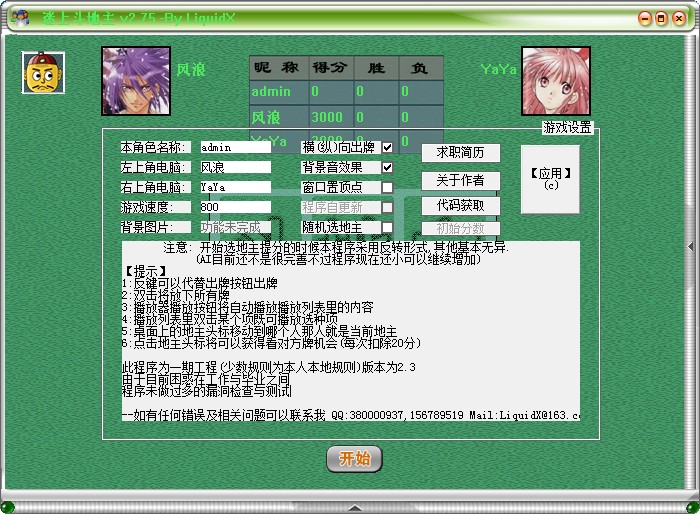This screenshot has width=700, height=514.
Task: Click the purple-haired 风浪 player avatar
Action: tap(135, 81)
